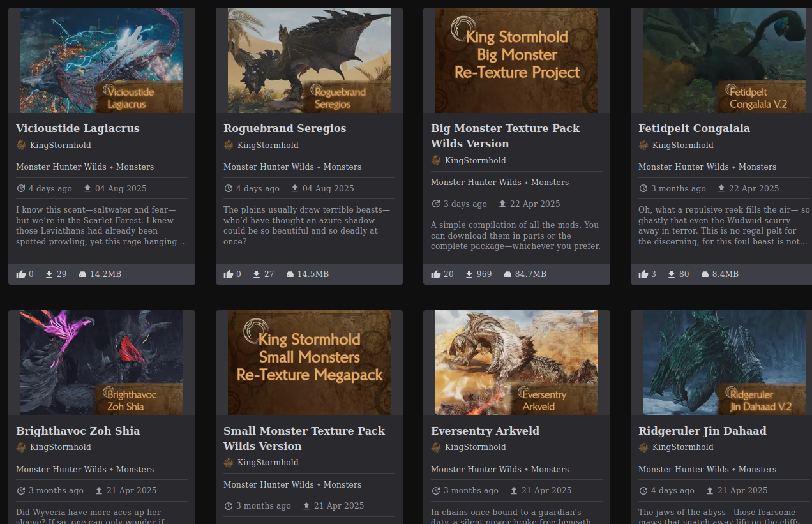This screenshot has height=524, width=812.
Task: Open Big Monster Texture Pack Wilds Version title
Action: pos(505,136)
